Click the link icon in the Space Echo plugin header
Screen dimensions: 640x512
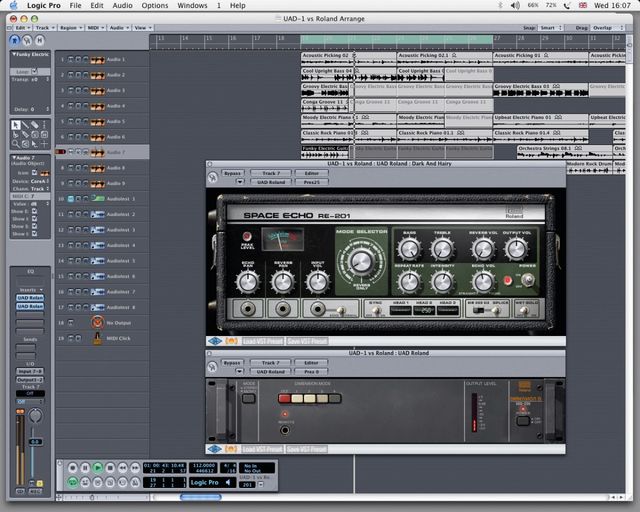[212, 178]
